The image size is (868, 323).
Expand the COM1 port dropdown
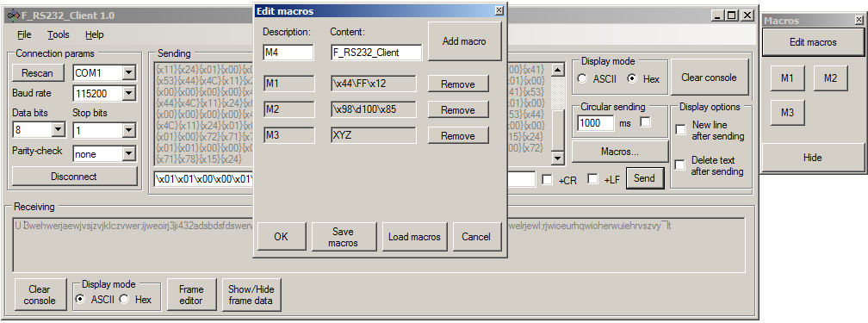129,72
